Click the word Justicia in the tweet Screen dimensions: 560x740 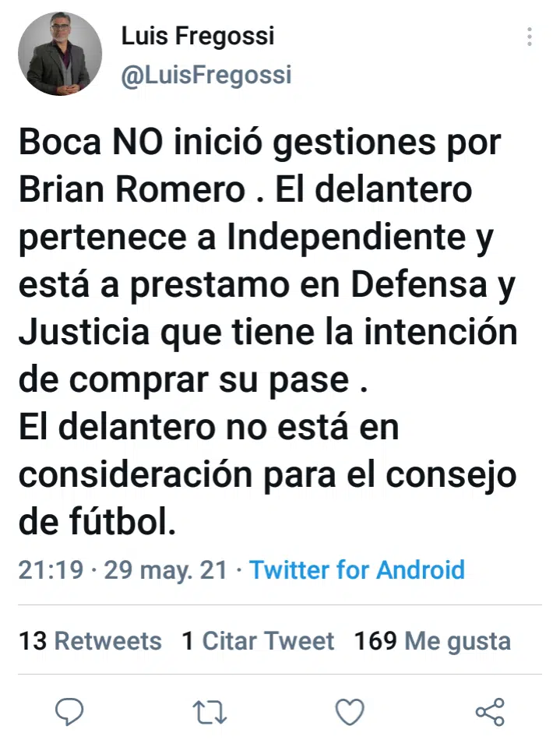(86, 333)
